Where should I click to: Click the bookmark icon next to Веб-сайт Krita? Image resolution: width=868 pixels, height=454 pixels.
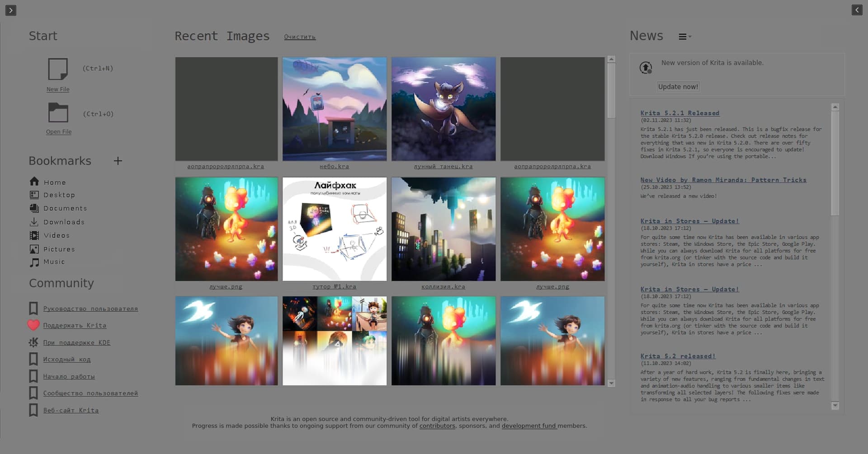[33, 410]
